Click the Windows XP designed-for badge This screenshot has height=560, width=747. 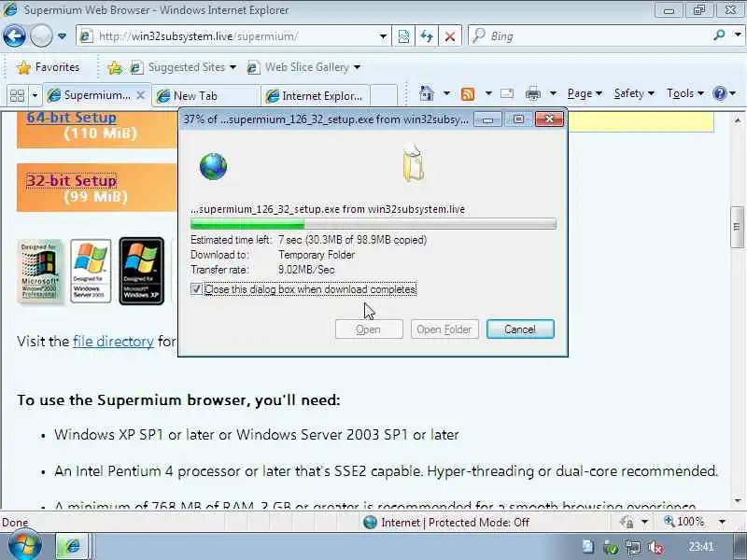coord(141,271)
